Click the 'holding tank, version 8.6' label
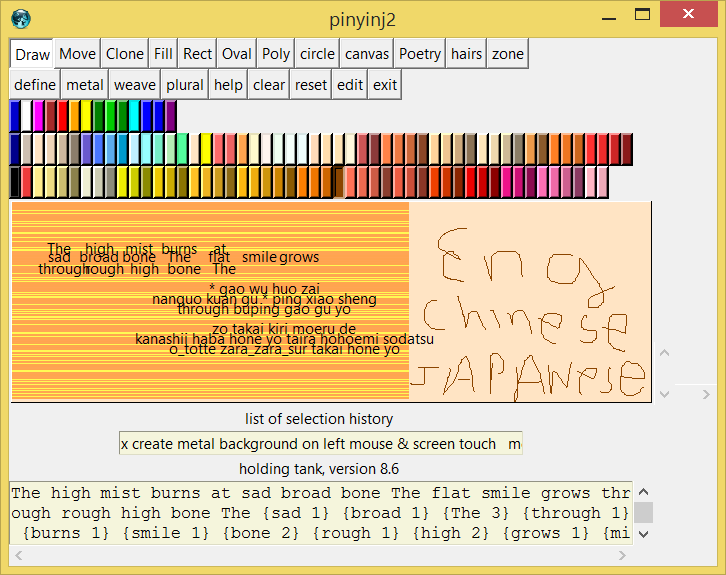 click(319, 469)
